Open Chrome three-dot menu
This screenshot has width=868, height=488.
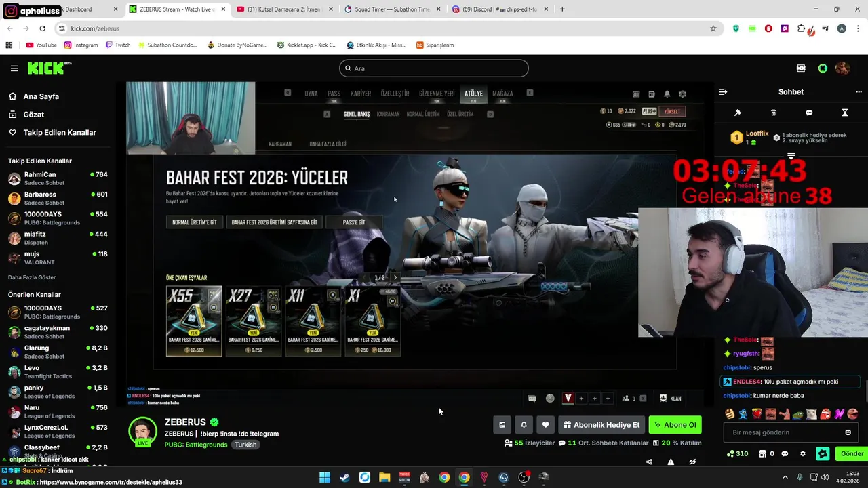click(x=857, y=28)
